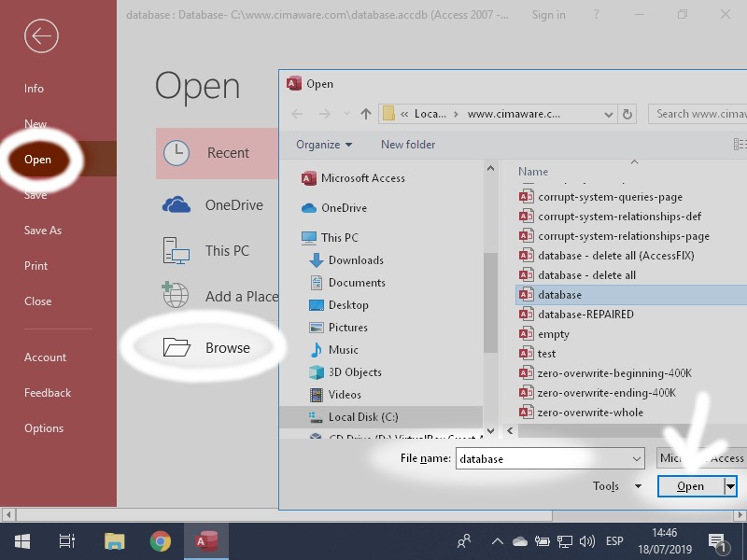
Task: Click the Windows Start button
Action: tap(21, 541)
